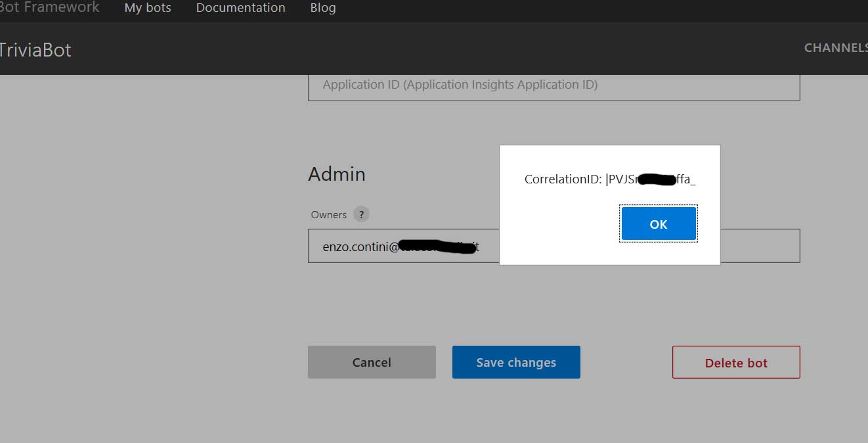Viewport: 868px width, 443px height.
Task: Go to Documentation in the top navigation
Action: click(x=240, y=8)
